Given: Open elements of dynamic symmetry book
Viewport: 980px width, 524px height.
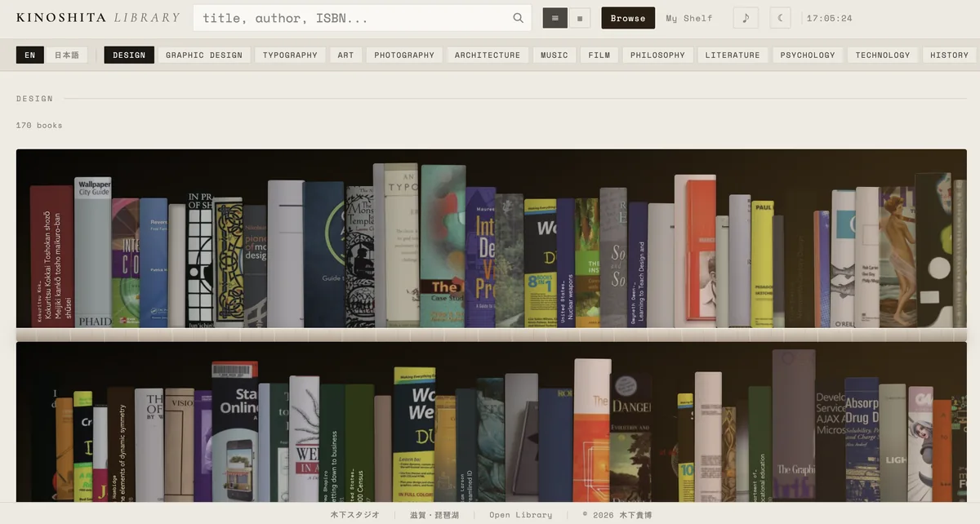Looking at the screenshot, I should pyautogui.click(x=121, y=444).
